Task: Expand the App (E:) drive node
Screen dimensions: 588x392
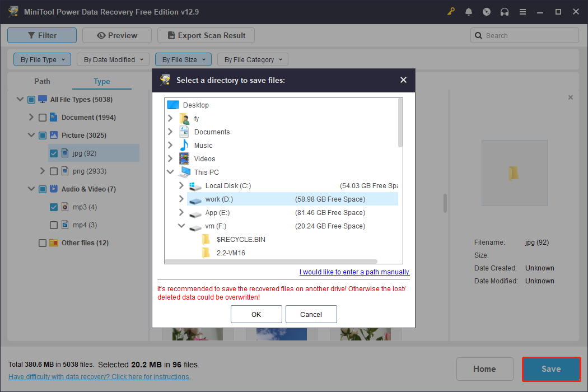Action: click(x=181, y=212)
